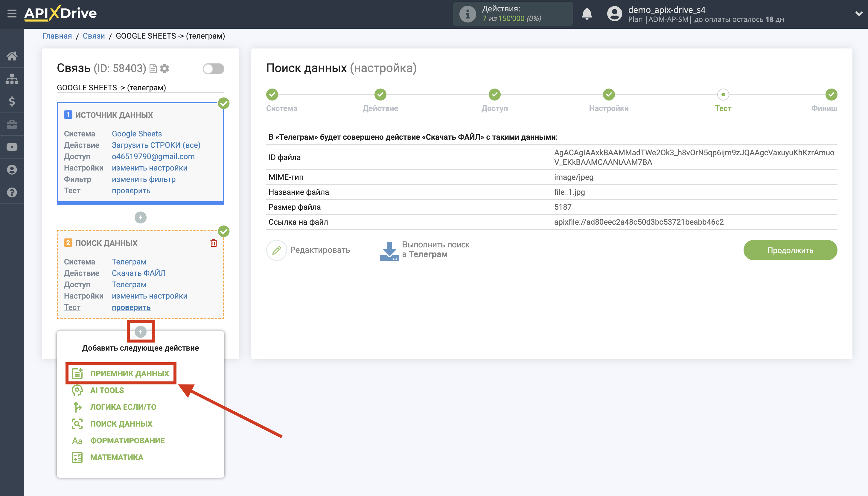The height and width of the screenshot is (496, 868).
Task: Click the pencil icon next to Редактировать
Action: [277, 250]
